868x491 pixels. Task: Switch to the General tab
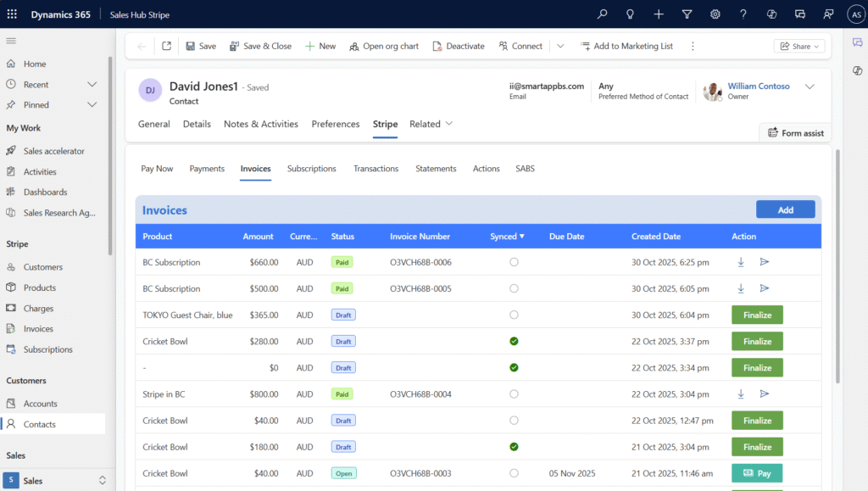pos(154,124)
